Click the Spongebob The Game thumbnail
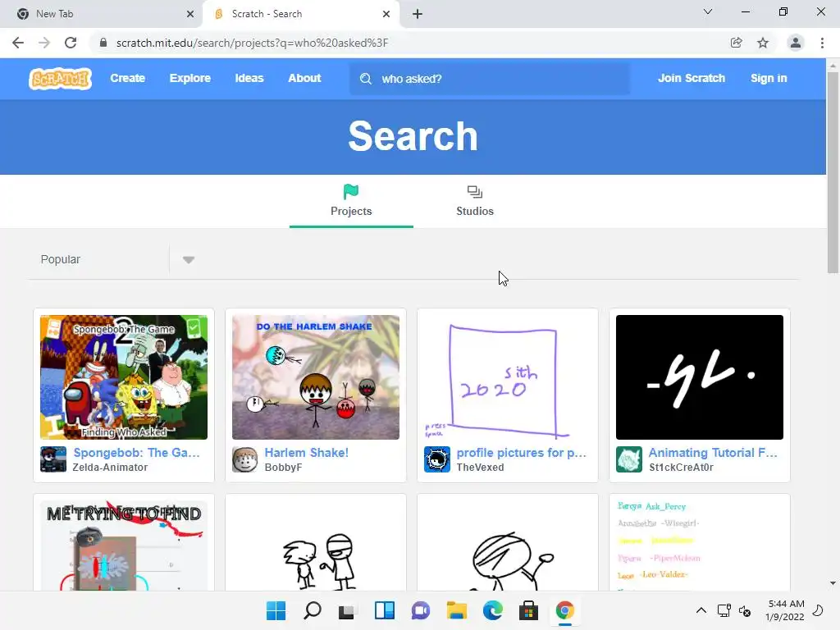This screenshot has height=630, width=840. tap(124, 377)
